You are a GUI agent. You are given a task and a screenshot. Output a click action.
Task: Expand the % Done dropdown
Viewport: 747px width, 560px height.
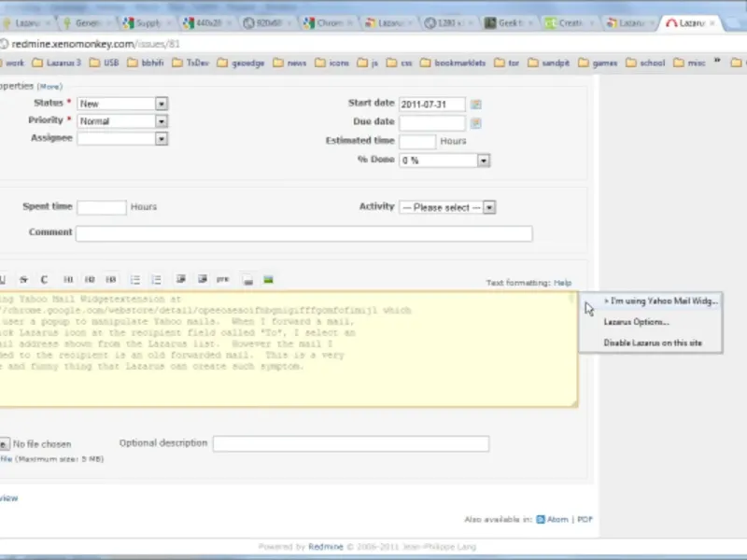(x=444, y=161)
